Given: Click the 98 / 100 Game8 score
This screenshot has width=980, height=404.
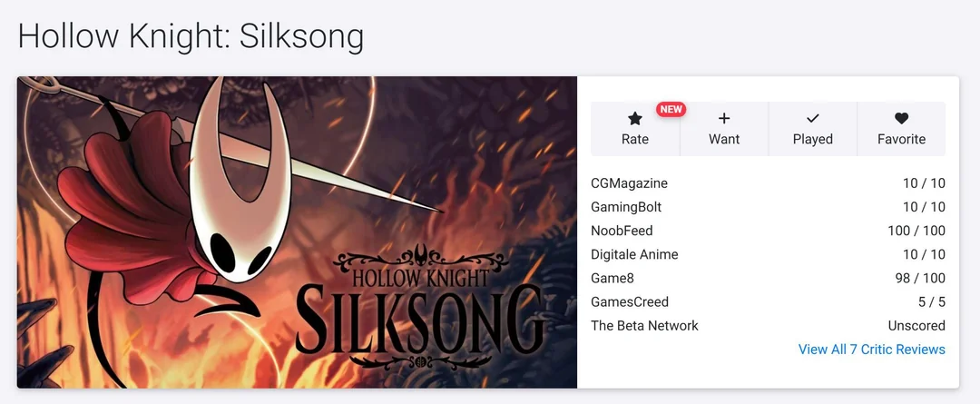Looking at the screenshot, I should pyautogui.click(x=920, y=279).
